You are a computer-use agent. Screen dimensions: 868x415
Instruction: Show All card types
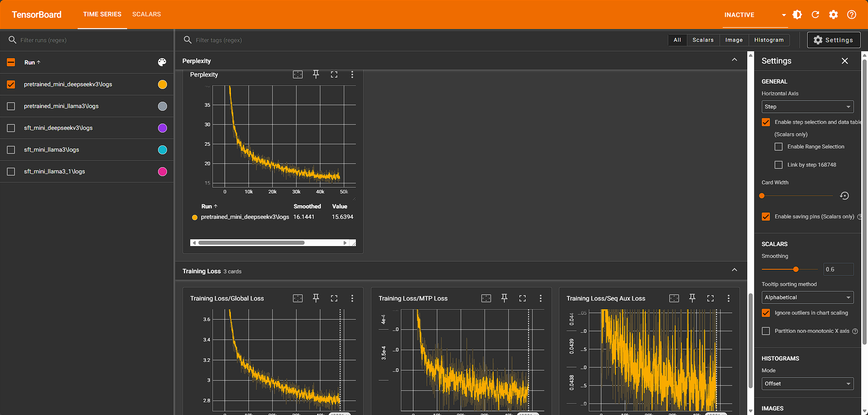pyautogui.click(x=677, y=40)
